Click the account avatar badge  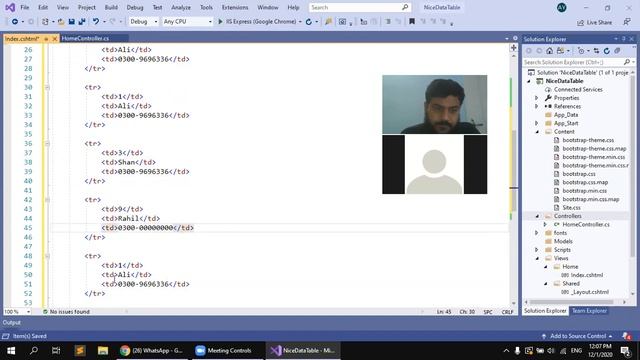(x=562, y=7)
